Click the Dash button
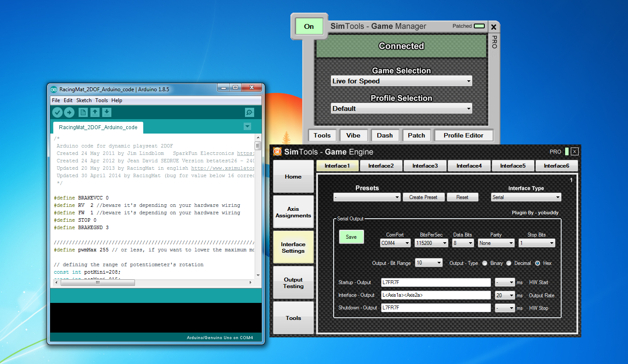 pos(385,135)
